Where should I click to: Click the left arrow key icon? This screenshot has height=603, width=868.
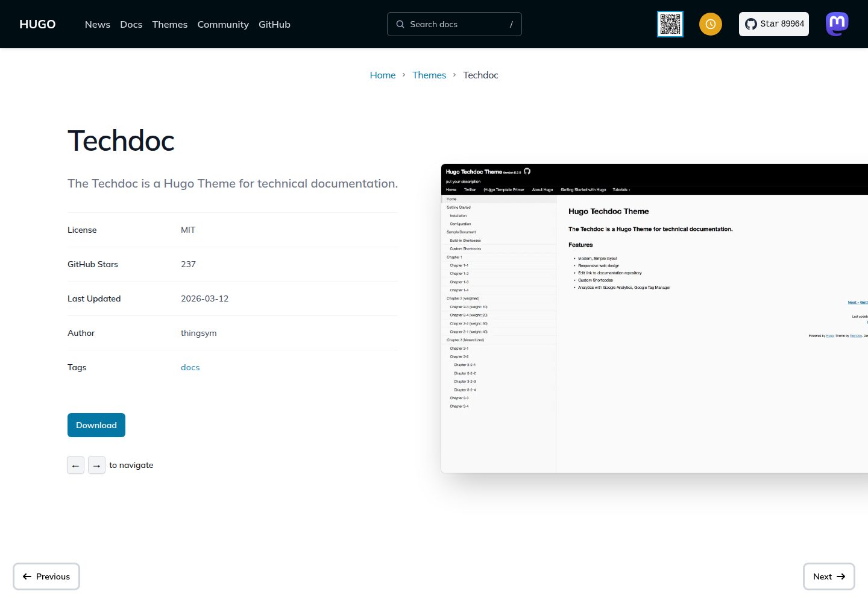point(75,465)
